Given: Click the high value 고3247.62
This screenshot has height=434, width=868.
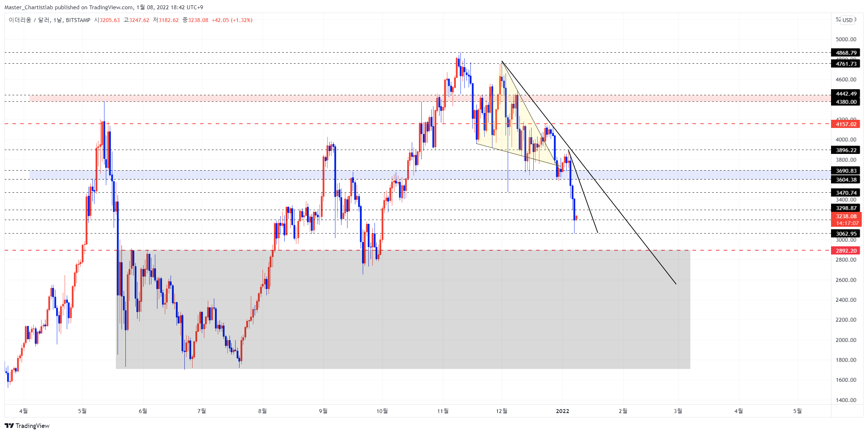Looking at the screenshot, I should [136, 20].
